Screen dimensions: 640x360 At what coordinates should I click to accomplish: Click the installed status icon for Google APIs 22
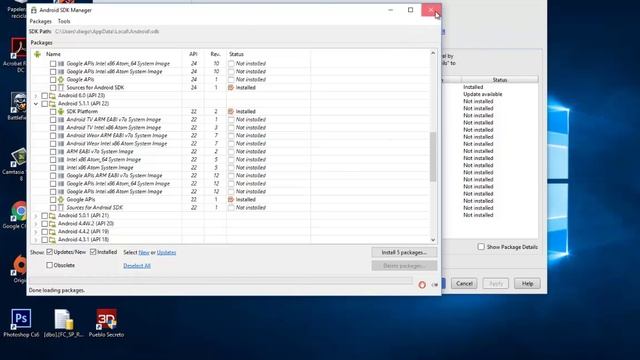pyautogui.click(x=231, y=200)
